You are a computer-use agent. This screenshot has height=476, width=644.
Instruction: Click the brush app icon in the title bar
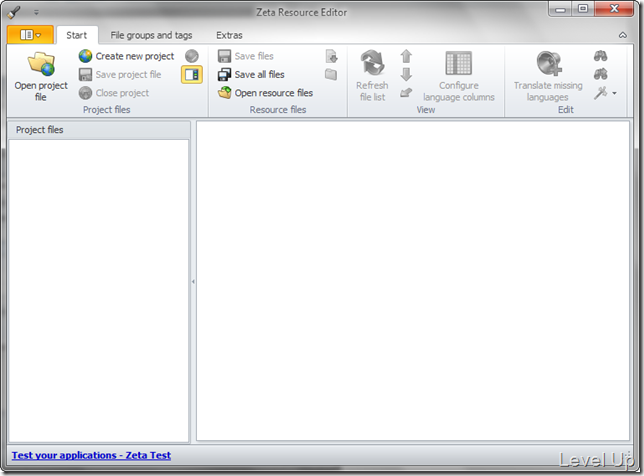pos(14,12)
